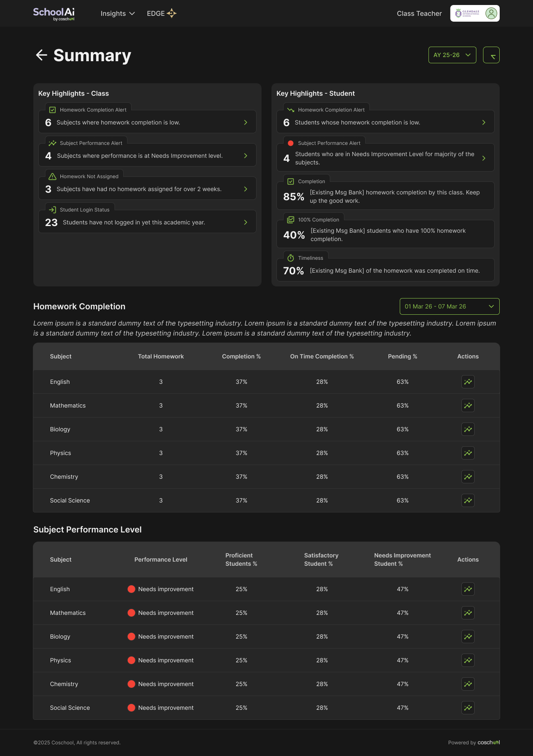
Task: Open the 01 Mar 26 - 07 Mar 26 date dropdown
Action: pos(450,306)
